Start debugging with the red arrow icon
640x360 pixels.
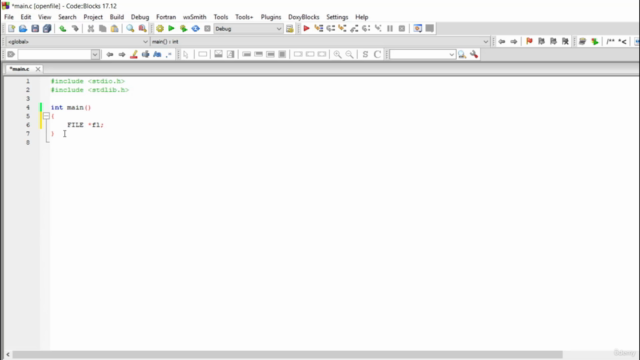pyautogui.click(x=307, y=29)
